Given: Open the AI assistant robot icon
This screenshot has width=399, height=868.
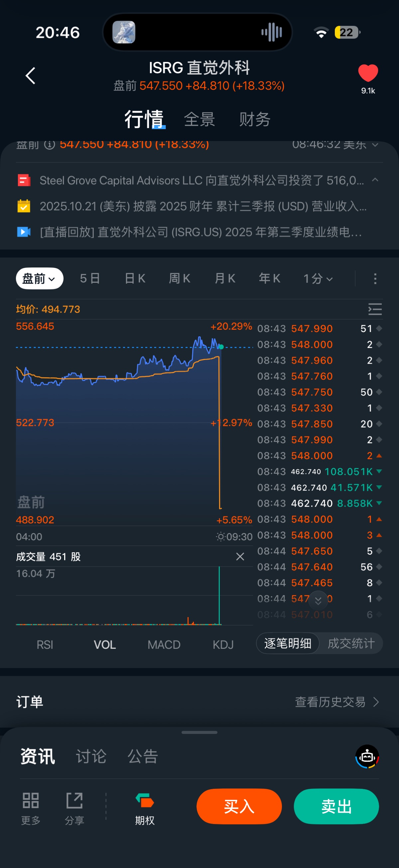Looking at the screenshot, I should pyautogui.click(x=367, y=757).
